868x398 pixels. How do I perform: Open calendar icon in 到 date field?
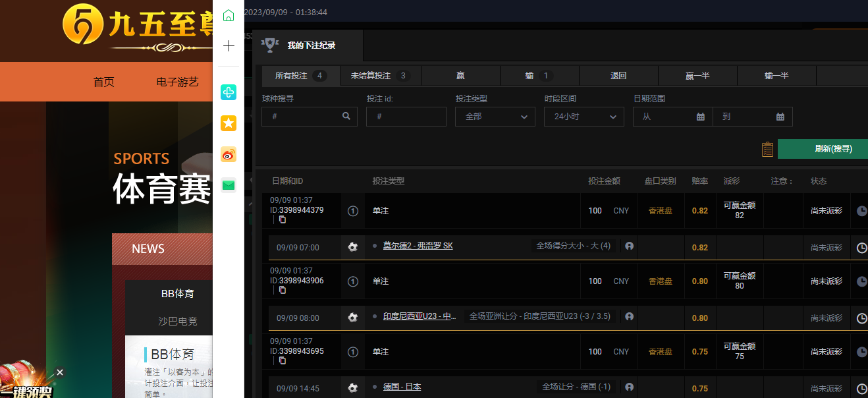pyautogui.click(x=780, y=117)
